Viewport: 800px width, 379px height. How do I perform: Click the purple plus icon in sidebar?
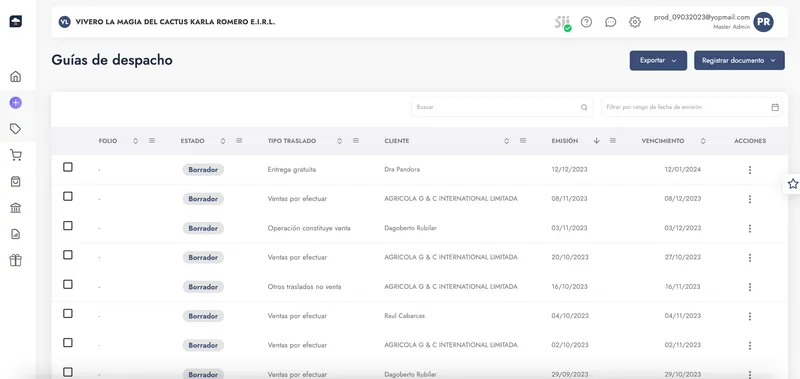(16, 103)
